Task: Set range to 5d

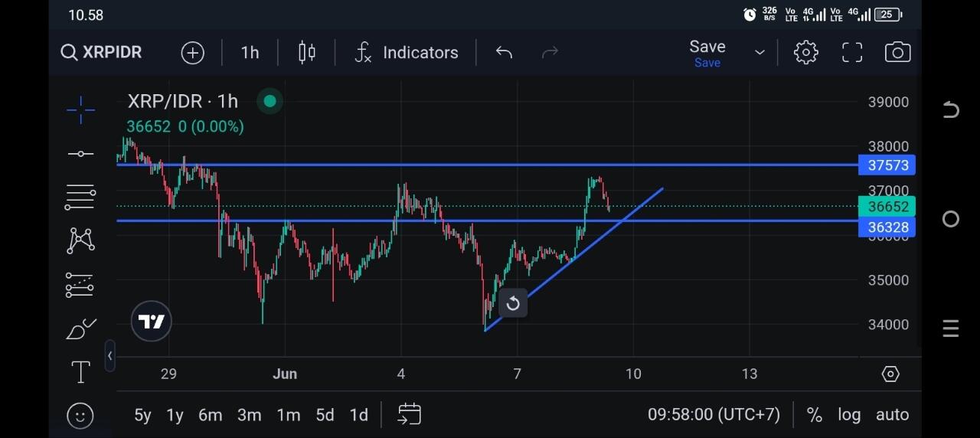Action: [325, 415]
